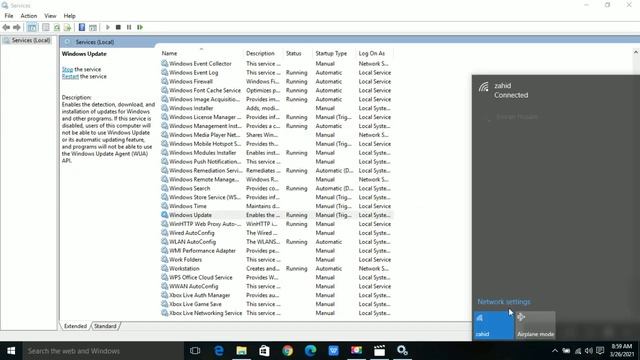Screen dimensions: 640x360
Task: Click the Refresh toolbar icon
Action: tap(57, 27)
